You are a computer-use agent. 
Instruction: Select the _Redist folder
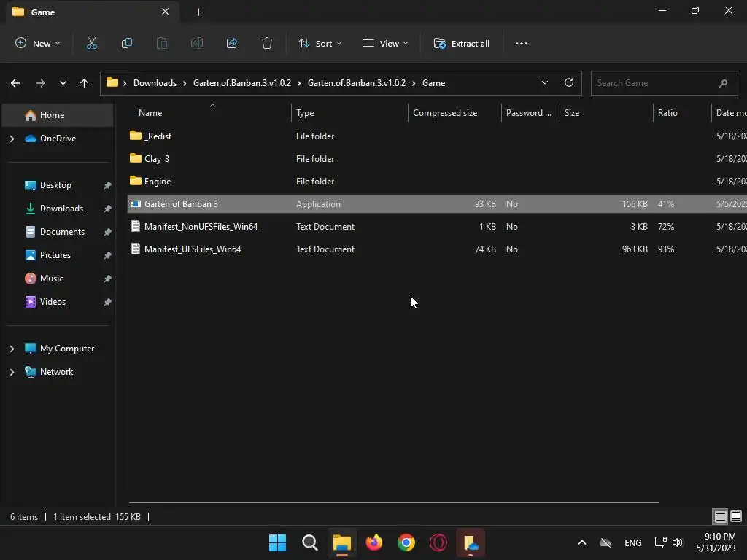158,136
